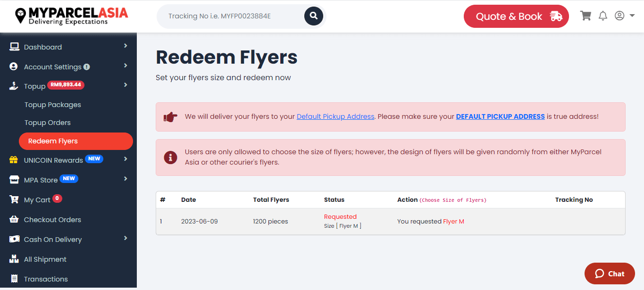Click the Status column header
Viewport: 644px width, 290px height.
tap(334, 199)
